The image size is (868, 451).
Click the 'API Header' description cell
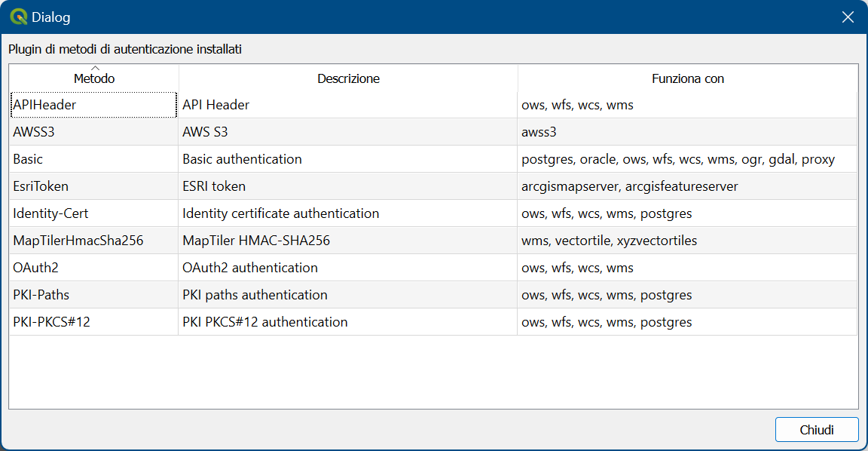point(347,105)
